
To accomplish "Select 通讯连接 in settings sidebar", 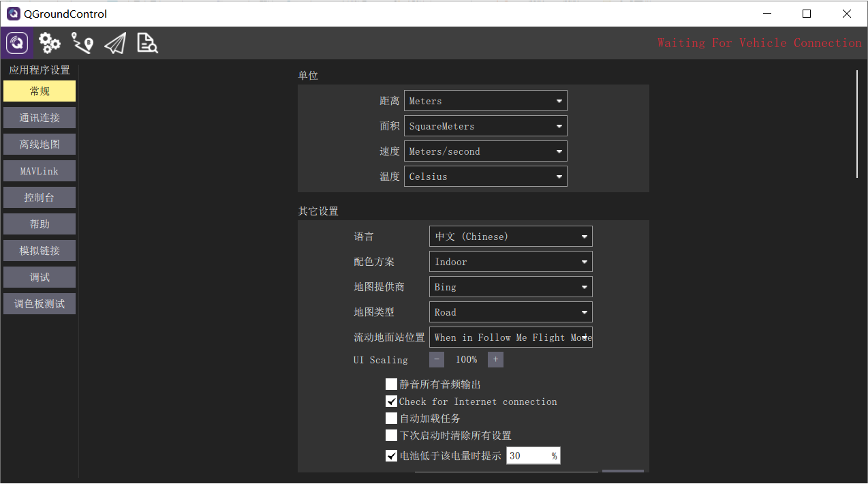I will pos(39,117).
